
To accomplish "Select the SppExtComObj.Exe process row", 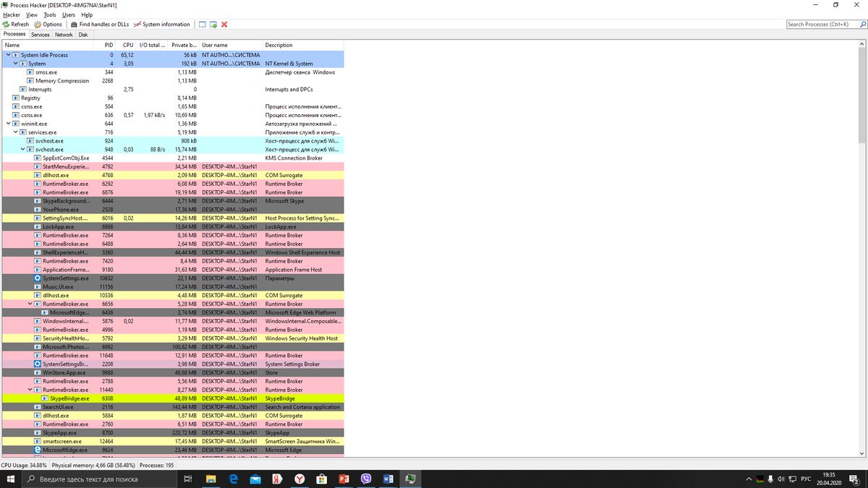I will click(x=172, y=158).
